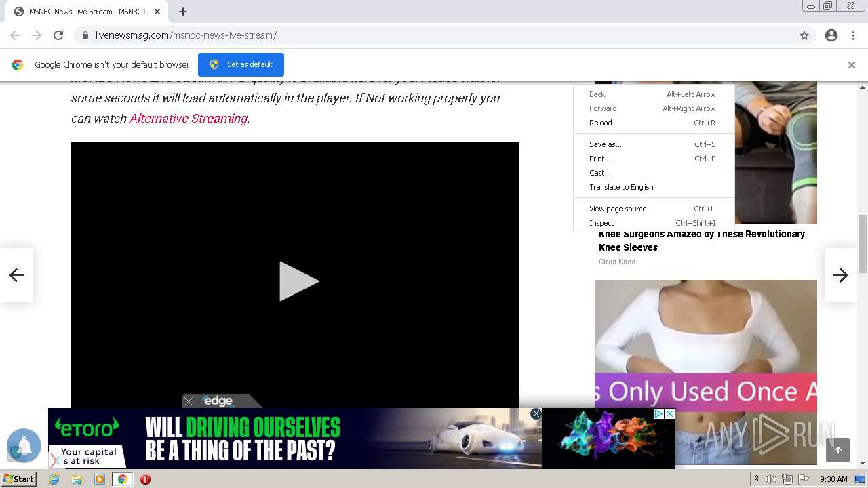Click the browser forward arrow icon

point(37,35)
